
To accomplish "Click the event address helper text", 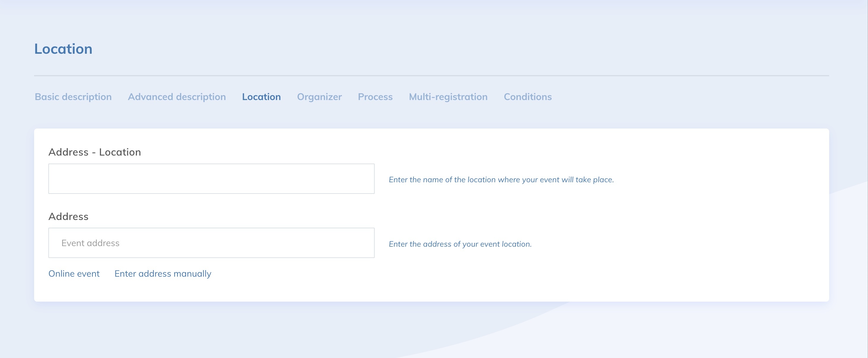I will (x=460, y=244).
